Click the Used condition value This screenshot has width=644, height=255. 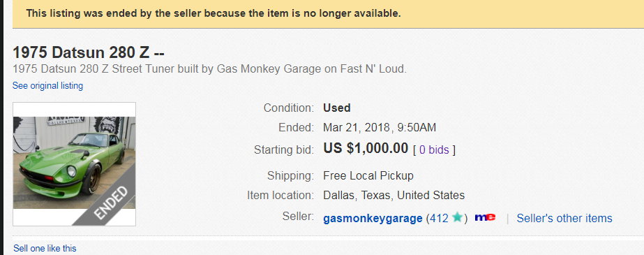(x=337, y=108)
